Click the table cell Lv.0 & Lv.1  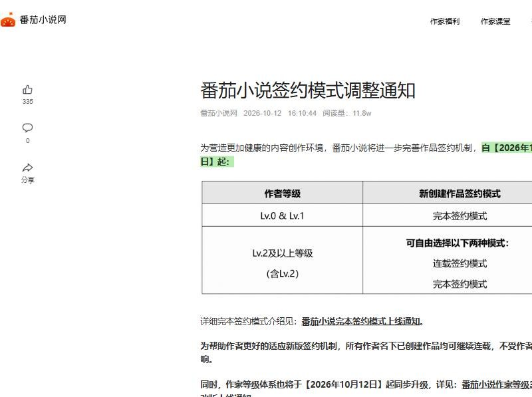point(282,216)
